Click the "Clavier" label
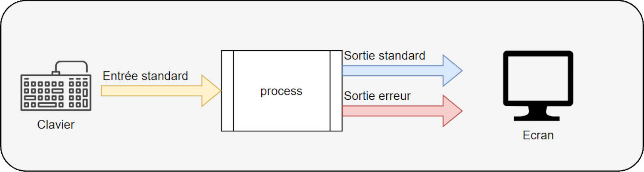Image resolution: width=644 pixels, height=172 pixels. (56, 125)
